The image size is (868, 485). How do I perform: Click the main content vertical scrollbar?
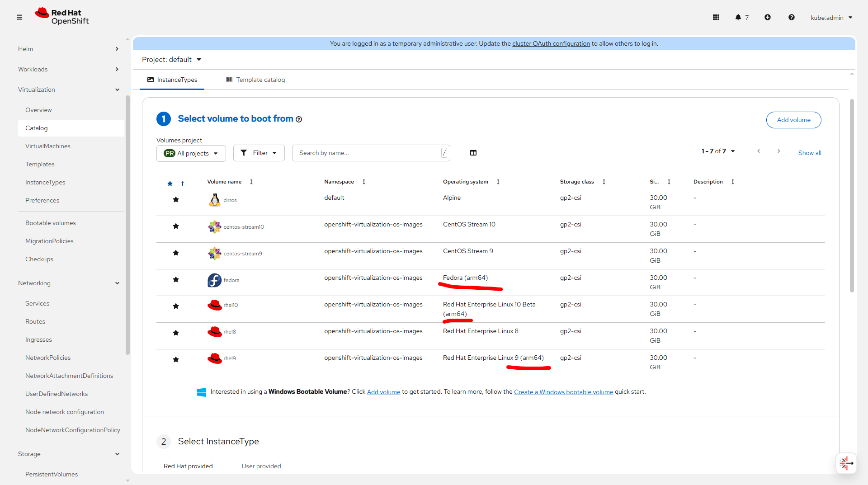coord(852,195)
